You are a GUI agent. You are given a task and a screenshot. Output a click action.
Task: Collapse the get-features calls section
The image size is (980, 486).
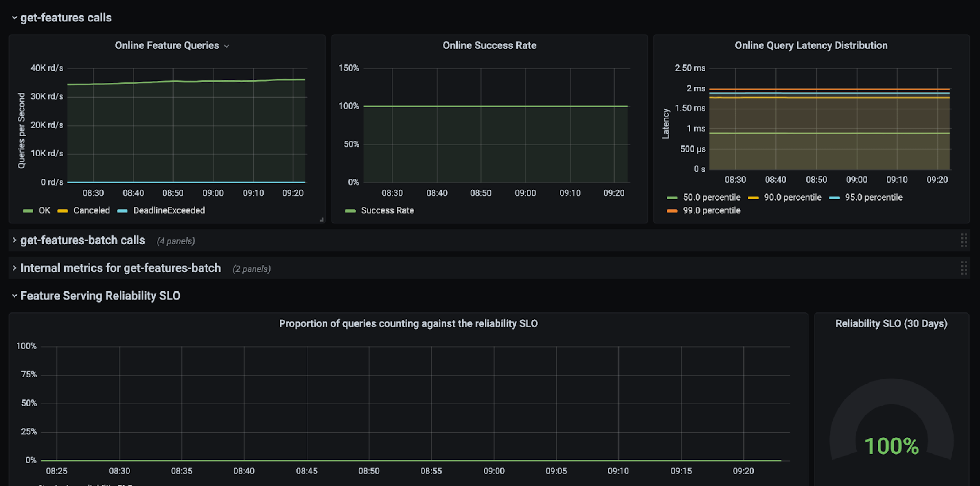point(14,17)
